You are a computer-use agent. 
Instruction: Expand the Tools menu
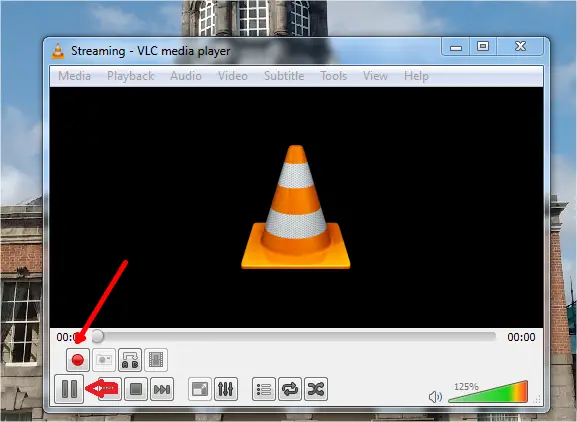point(334,76)
